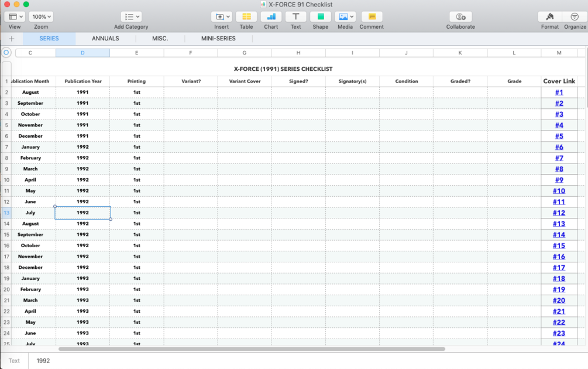Screen dimensions: 588x369
Task: Click the formula bar value 1992
Action: 43,361
